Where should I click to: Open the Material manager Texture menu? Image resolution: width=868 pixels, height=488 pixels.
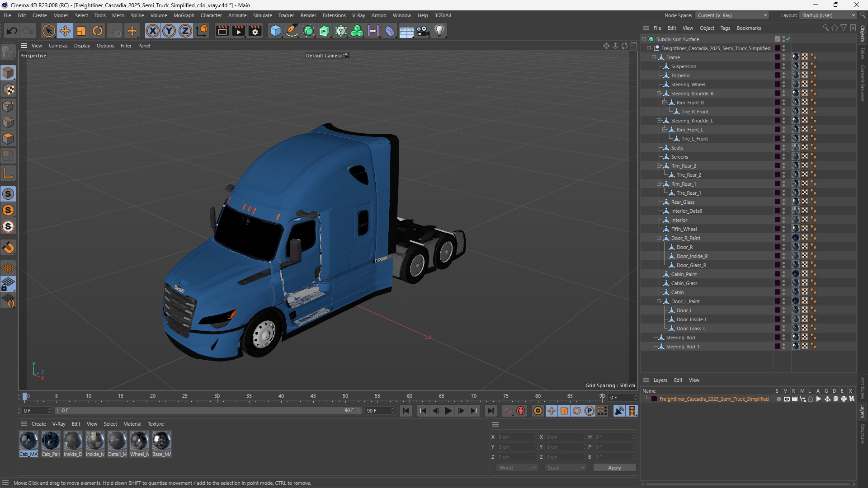[x=156, y=424]
